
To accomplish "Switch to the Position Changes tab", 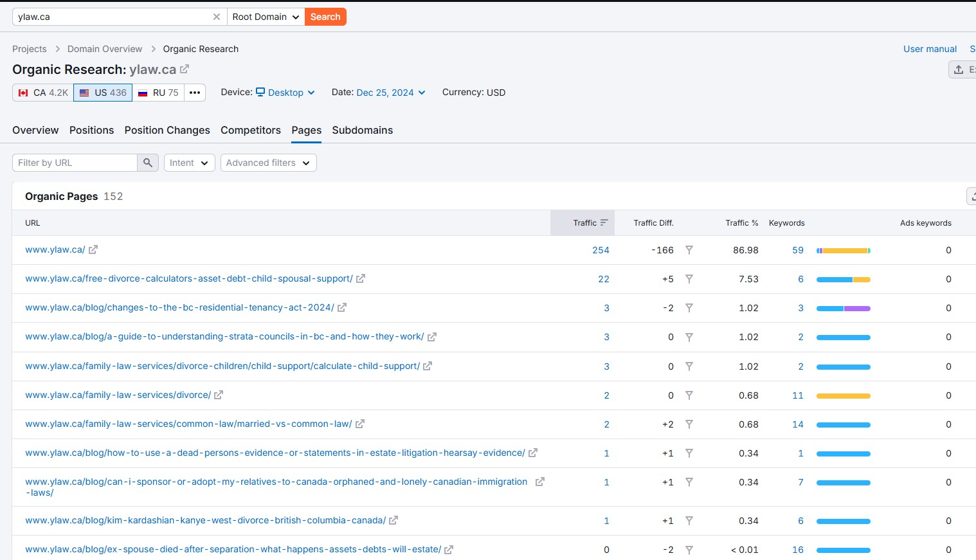I will [167, 130].
